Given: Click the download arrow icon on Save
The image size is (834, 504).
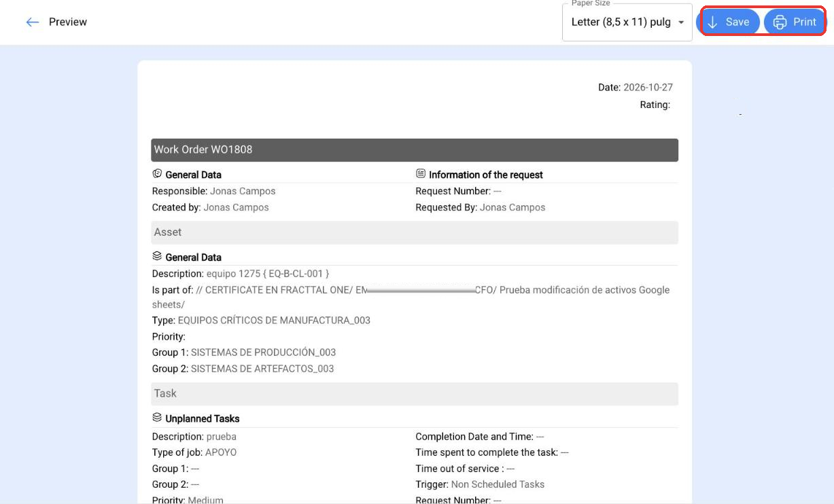Looking at the screenshot, I should pos(712,22).
